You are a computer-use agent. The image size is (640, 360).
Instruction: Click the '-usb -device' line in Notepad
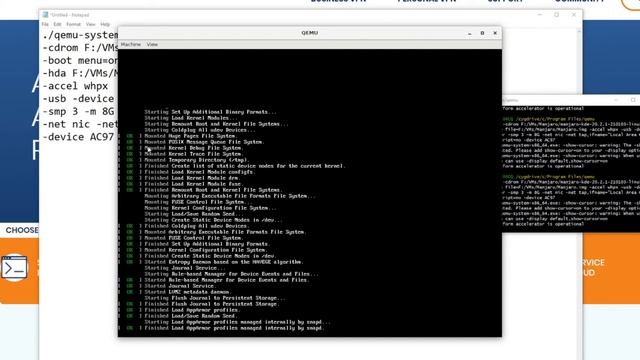(x=78, y=99)
